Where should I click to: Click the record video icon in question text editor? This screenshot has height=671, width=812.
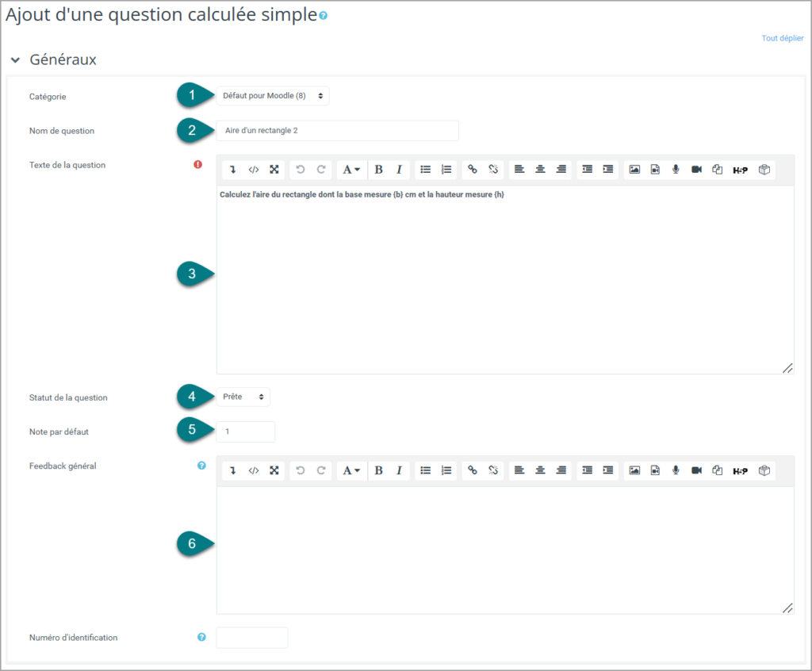click(696, 170)
